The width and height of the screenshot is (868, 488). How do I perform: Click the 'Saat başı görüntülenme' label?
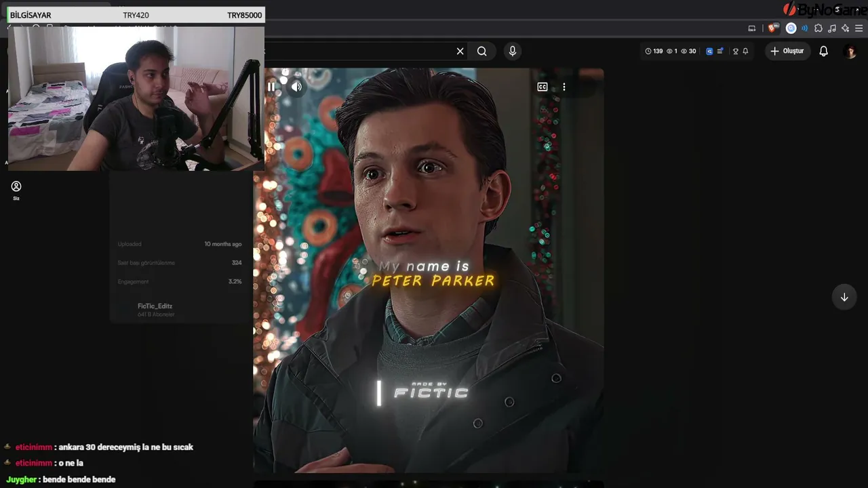pos(146,263)
